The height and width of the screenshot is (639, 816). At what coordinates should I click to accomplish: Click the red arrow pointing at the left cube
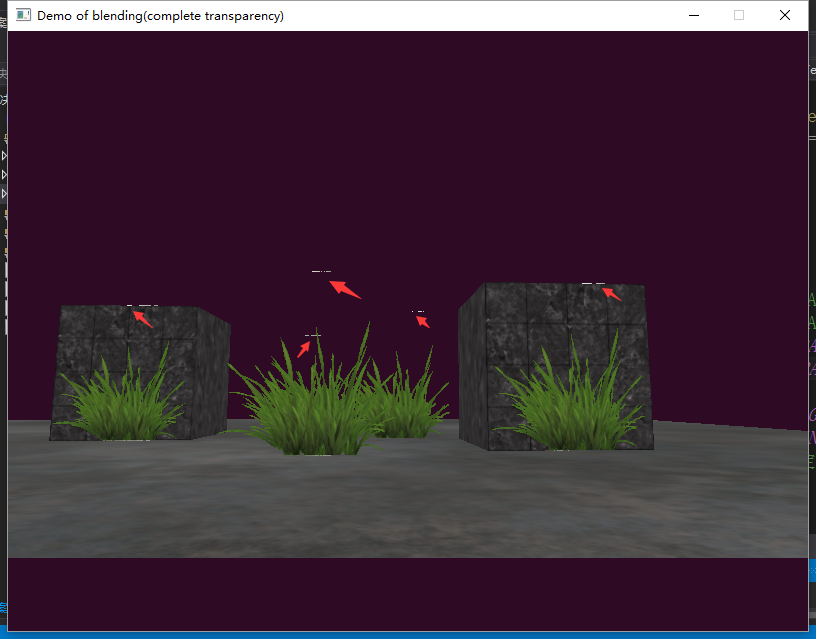click(142, 317)
